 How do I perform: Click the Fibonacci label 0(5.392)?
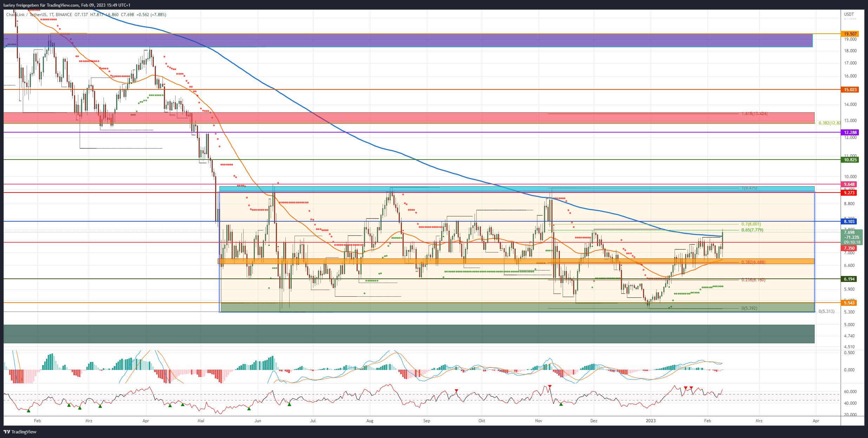[x=749, y=308]
